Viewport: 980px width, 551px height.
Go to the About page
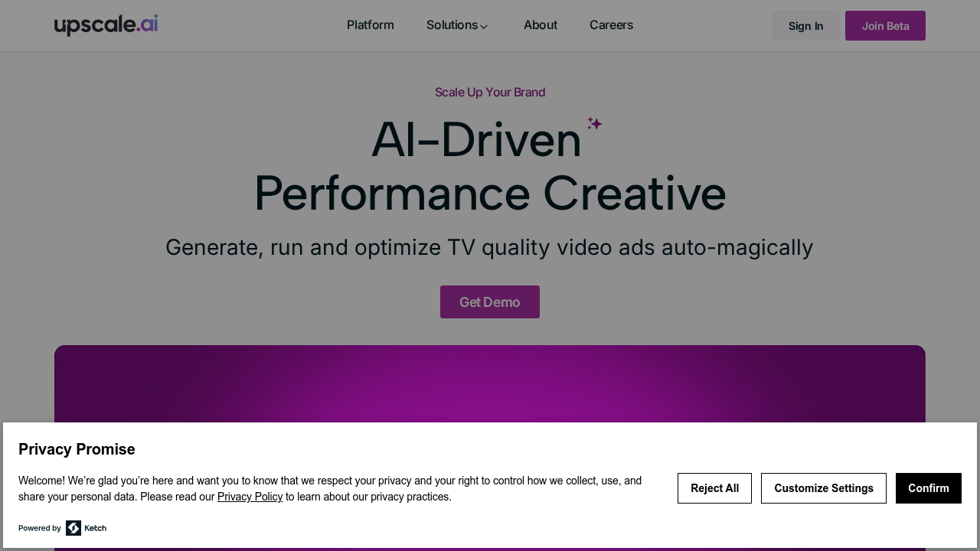[x=541, y=25]
